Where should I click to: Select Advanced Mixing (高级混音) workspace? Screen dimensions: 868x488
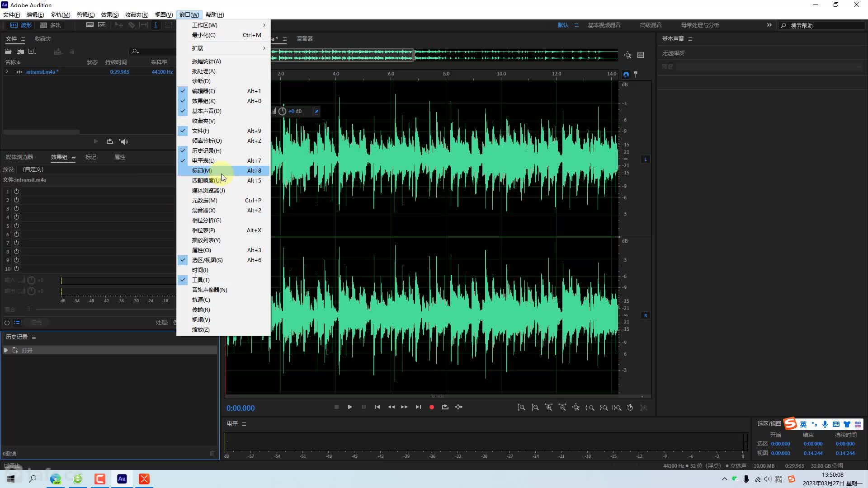[x=651, y=25]
